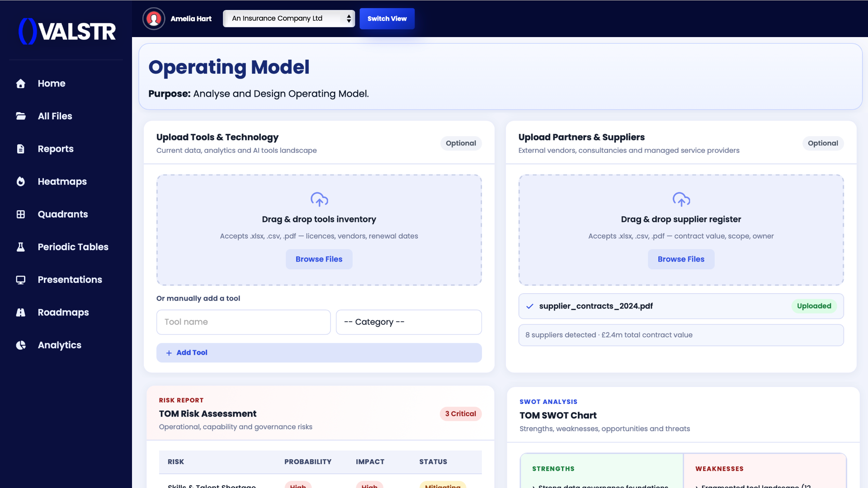
Task: Click the Quadrants grid icon
Action: coord(21,214)
